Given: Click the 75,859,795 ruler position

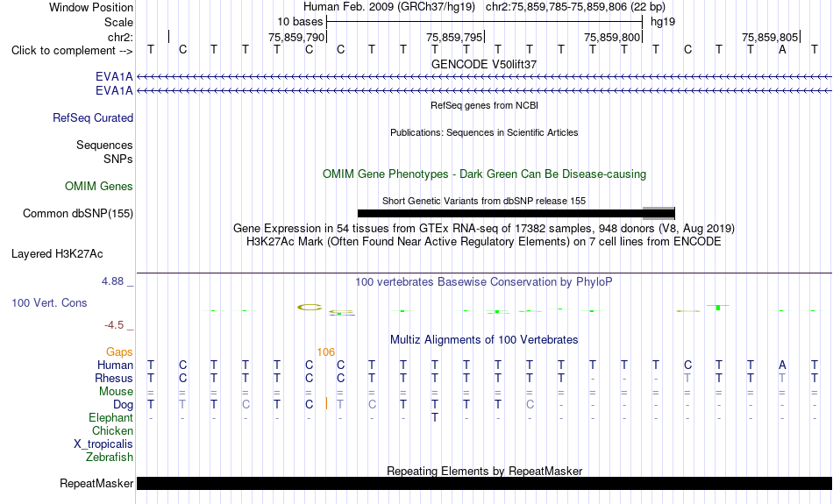Looking at the screenshot, I should (x=454, y=37).
